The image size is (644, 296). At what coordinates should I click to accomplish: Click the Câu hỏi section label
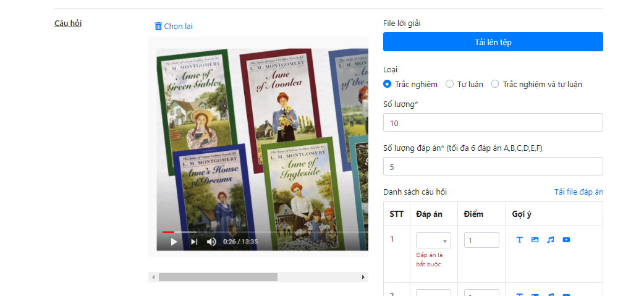coord(68,23)
